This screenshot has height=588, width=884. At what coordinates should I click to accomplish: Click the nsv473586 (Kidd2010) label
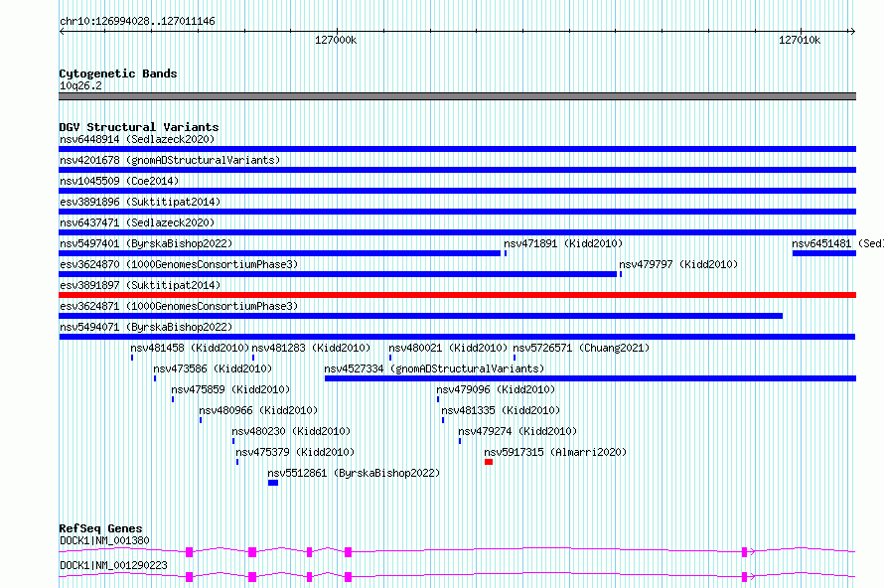pos(213,368)
